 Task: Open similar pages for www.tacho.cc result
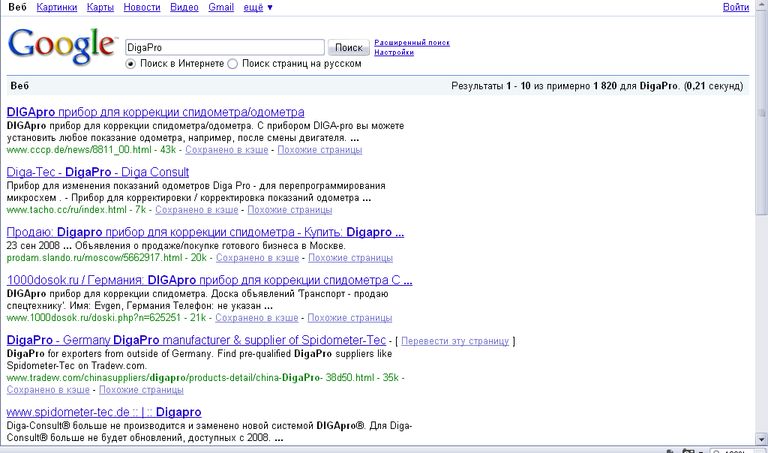(x=289, y=210)
